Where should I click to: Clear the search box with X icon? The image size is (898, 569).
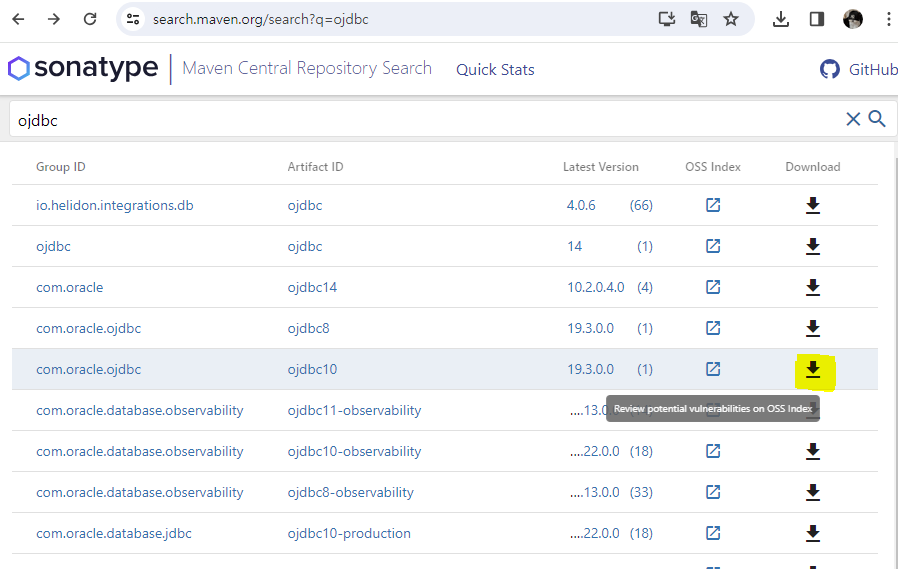tap(853, 119)
